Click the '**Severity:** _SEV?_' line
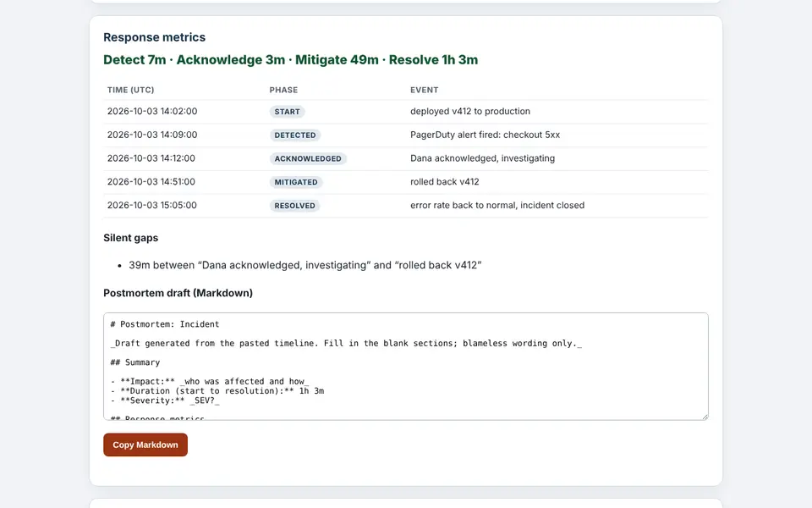Image resolution: width=812 pixels, height=508 pixels. (165, 400)
